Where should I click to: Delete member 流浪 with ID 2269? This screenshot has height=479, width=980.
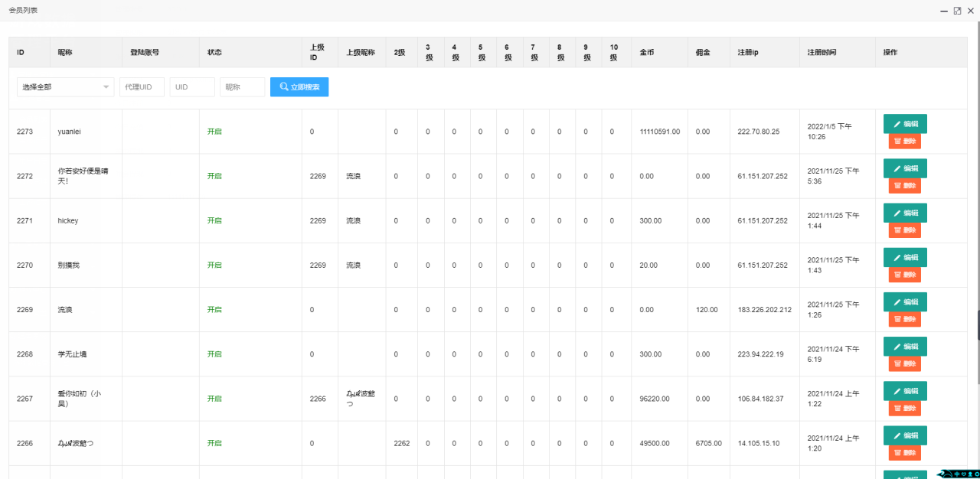coord(904,319)
